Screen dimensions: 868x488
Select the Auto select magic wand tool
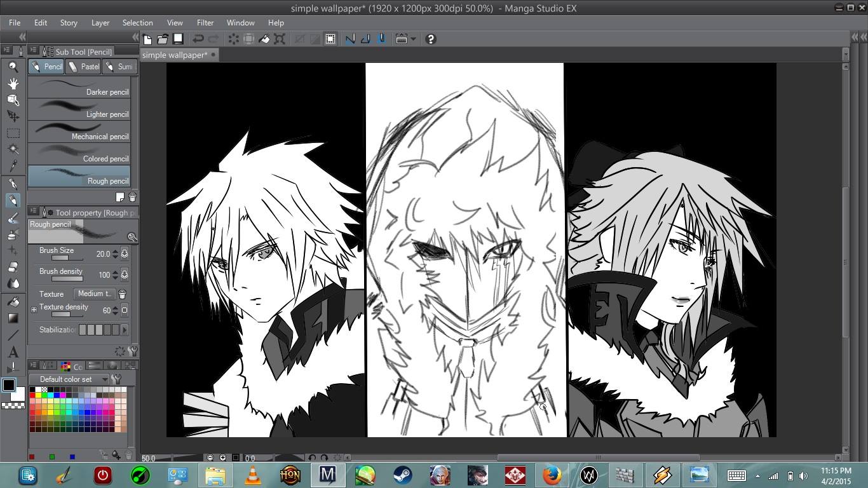[13, 149]
